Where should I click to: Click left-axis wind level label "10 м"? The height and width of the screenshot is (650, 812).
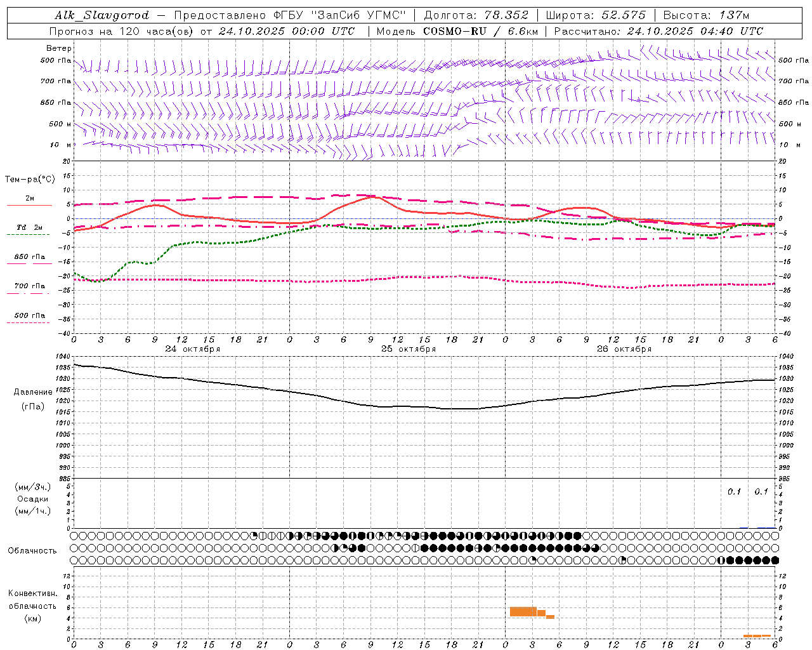(60, 145)
